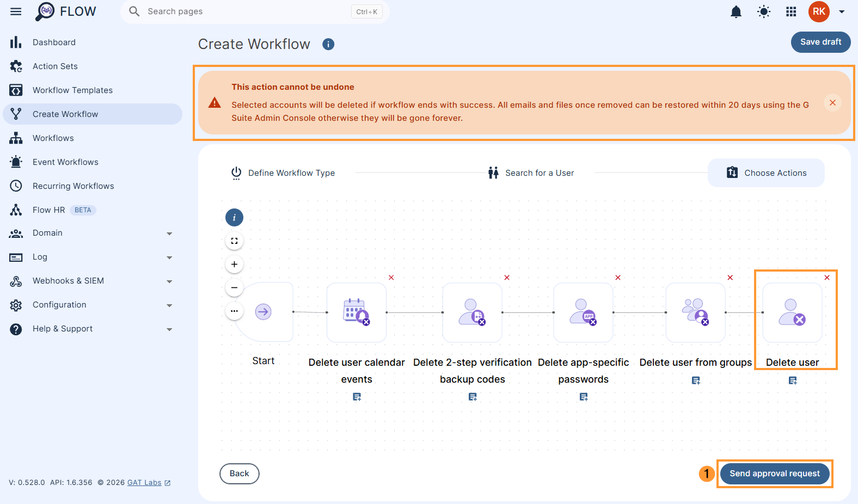Open the apps grid launcher
The height and width of the screenshot is (504, 858).
(792, 11)
